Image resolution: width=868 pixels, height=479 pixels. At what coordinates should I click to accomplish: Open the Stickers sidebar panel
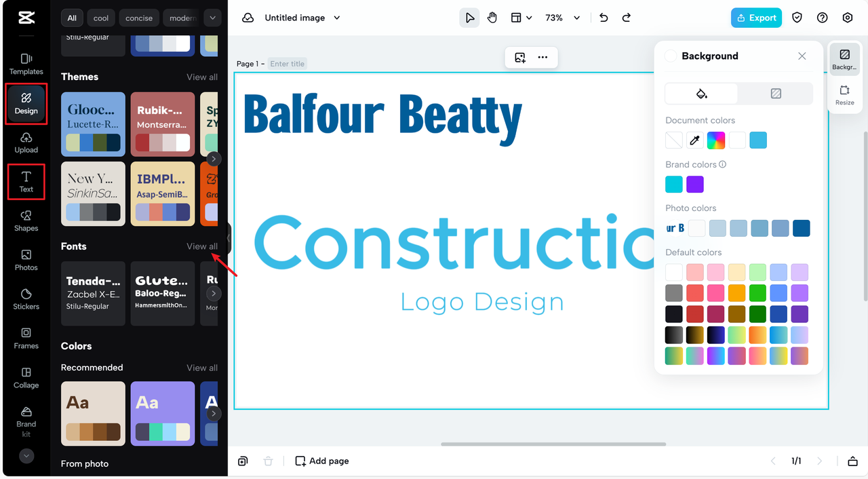26,299
